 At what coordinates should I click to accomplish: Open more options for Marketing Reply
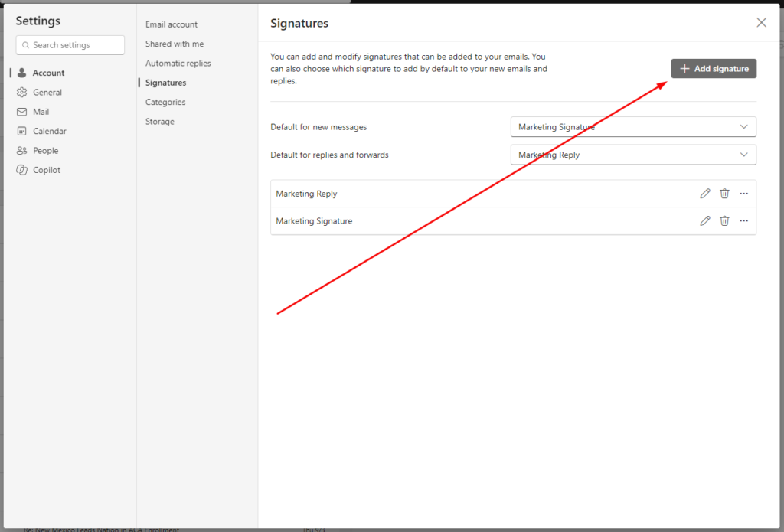[x=744, y=194]
